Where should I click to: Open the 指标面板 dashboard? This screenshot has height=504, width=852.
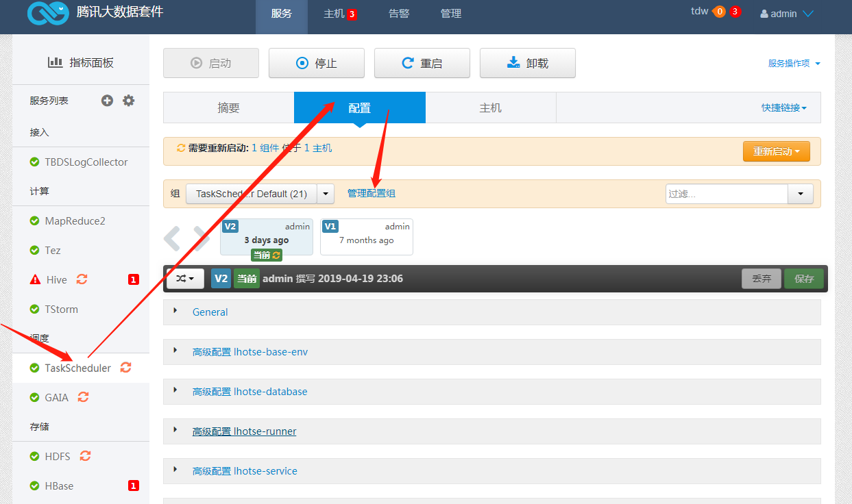coord(81,62)
